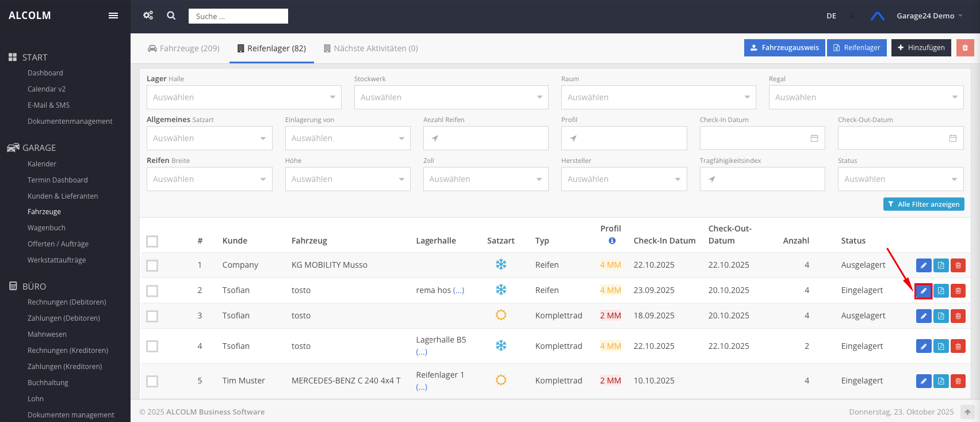
Task: Open the PDF document icon for row 3
Action: (941, 316)
